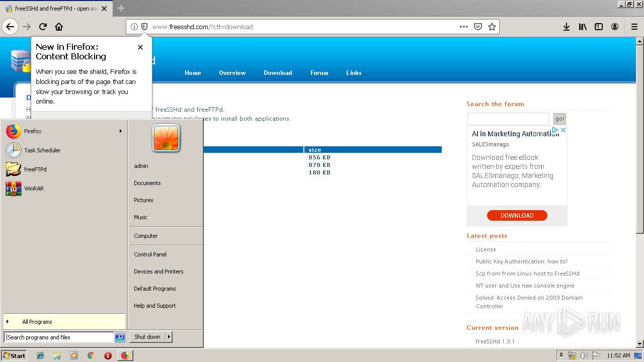Open Internet Explorer taskbar icon

[x=40, y=355]
